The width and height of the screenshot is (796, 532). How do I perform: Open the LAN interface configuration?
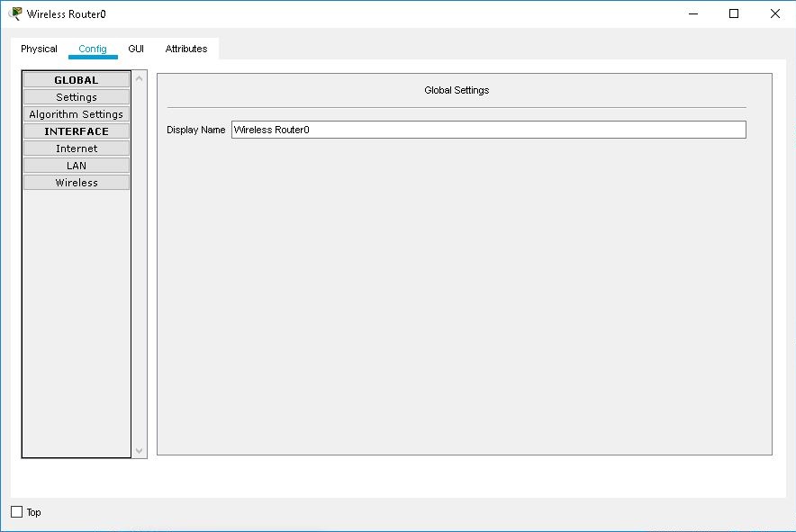pos(76,165)
